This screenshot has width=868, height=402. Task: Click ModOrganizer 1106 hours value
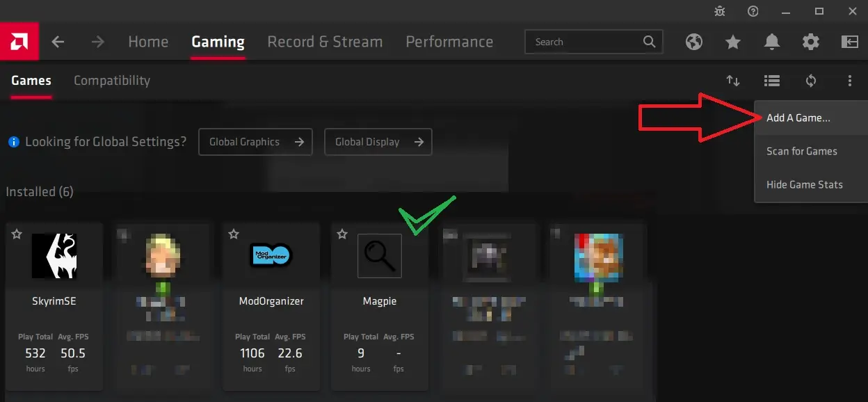pos(252,353)
